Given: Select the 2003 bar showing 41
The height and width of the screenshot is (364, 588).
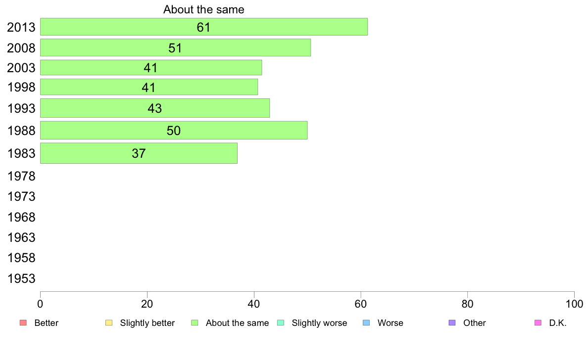Looking at the screenshot, I should point(151,67).
